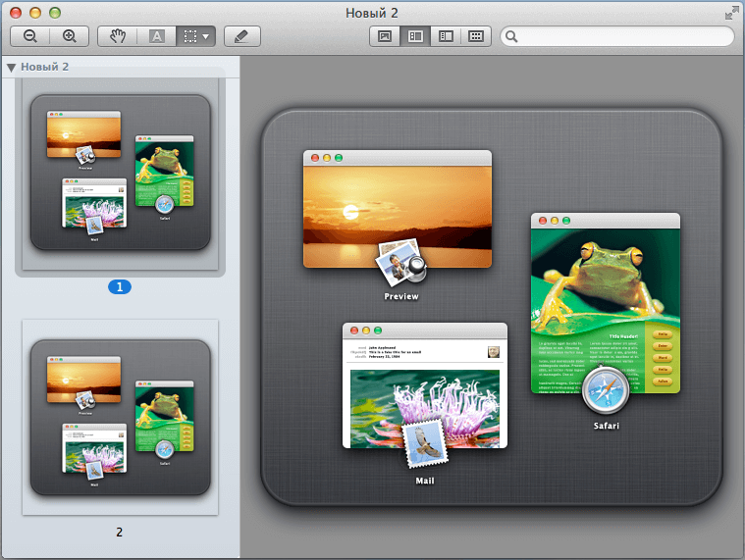Enter full screen with the corner arrows

point(731,14)
